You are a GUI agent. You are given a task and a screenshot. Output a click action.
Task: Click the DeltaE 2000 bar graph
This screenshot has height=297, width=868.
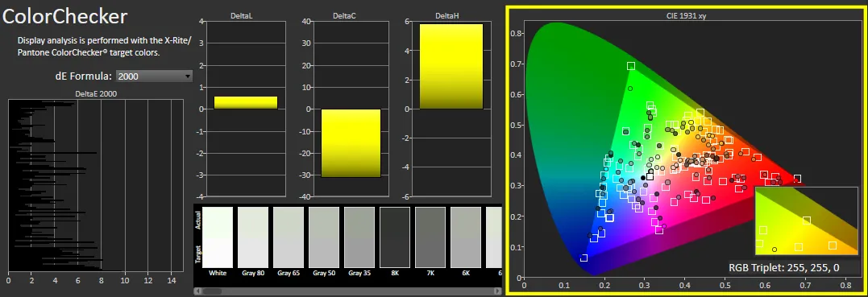click(96, 185)
